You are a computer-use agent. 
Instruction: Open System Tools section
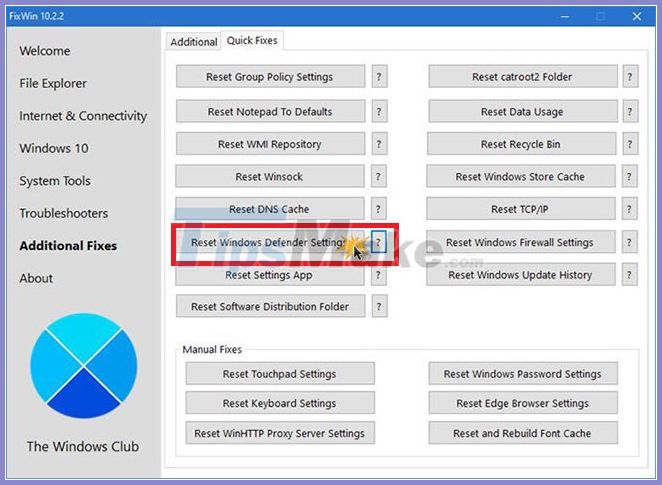(55, 181)
